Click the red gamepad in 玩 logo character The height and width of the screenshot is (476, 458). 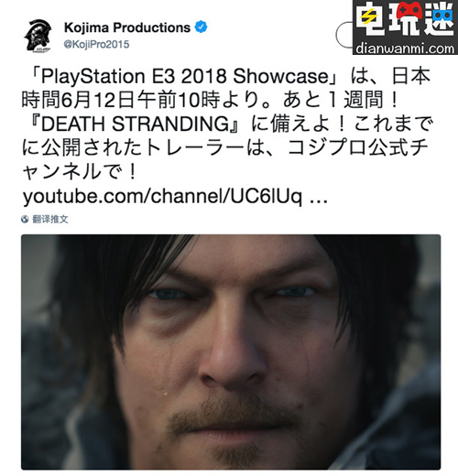409,9
